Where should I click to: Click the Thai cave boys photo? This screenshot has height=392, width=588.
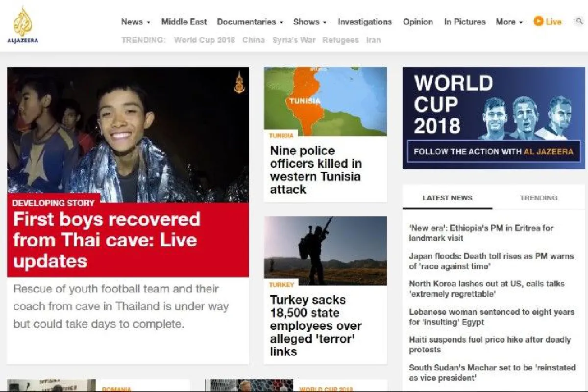[x=128, y=134]
